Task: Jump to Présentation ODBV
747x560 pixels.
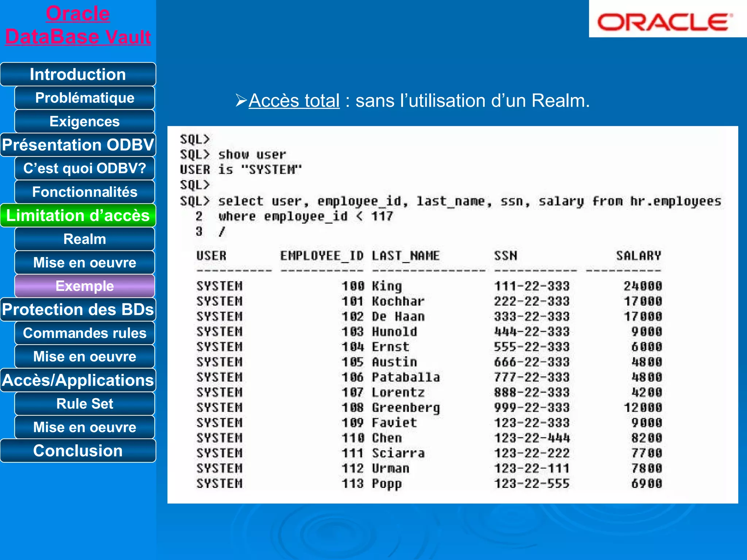Action: pyautogui.click(x=78, y=145)
